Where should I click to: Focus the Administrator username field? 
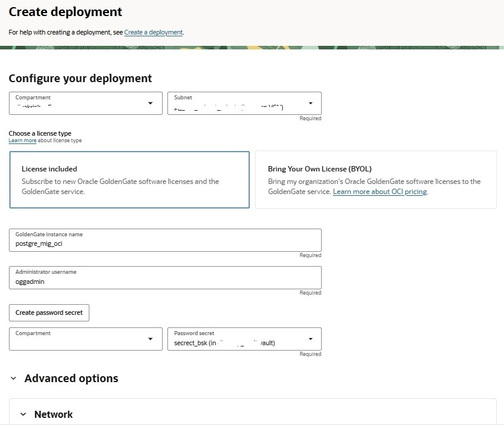165,277
